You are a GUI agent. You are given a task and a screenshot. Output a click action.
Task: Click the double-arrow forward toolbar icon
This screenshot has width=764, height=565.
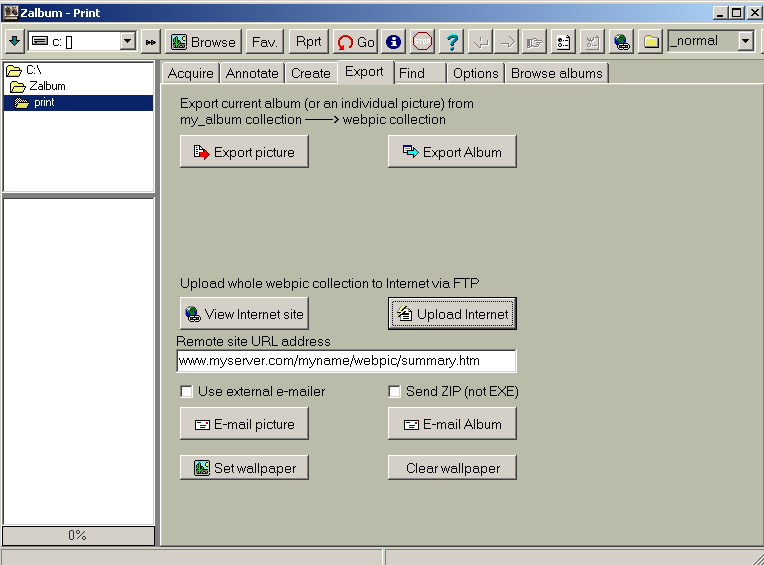(x=151, y=42)
